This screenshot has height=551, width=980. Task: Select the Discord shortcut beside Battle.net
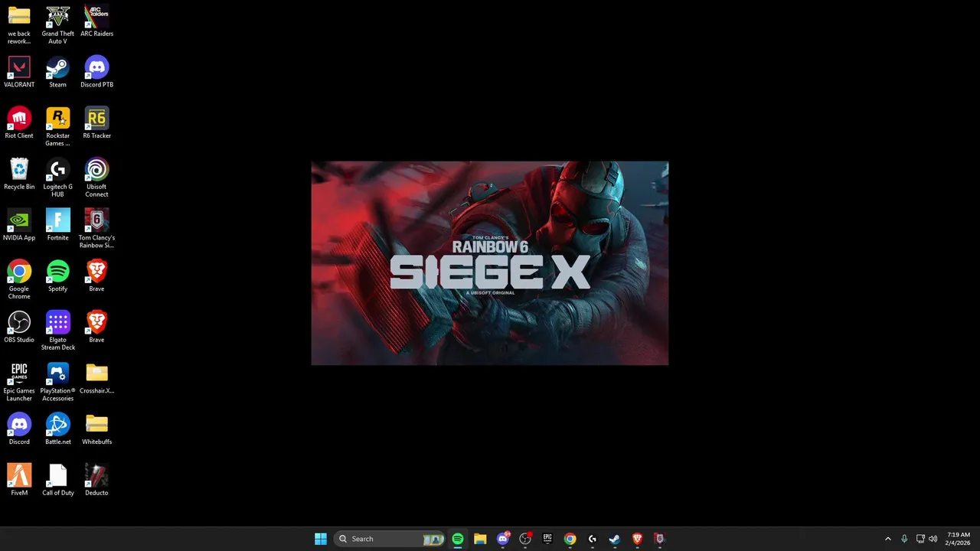pos(19,429)
